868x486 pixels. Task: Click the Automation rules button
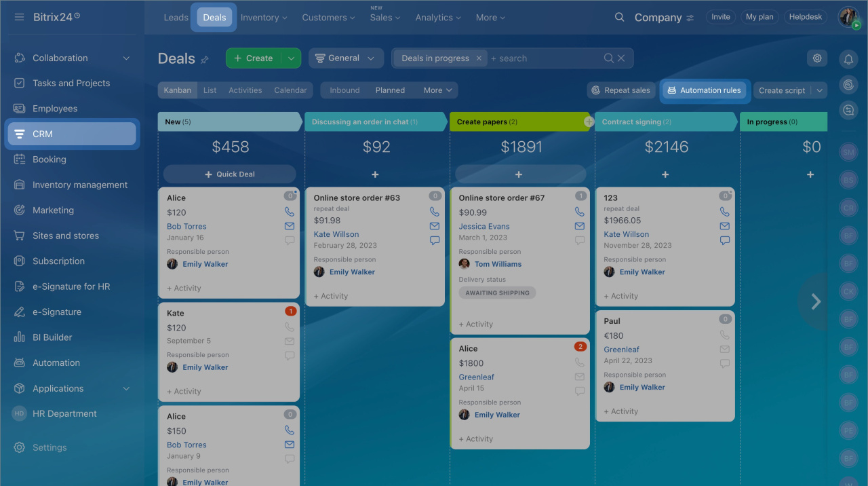pos(705,90)
